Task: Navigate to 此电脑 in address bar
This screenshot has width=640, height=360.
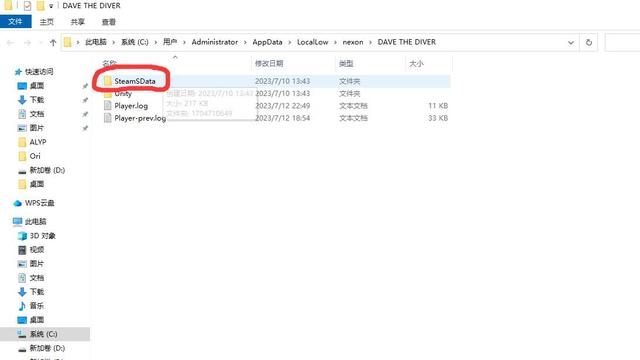Action: tap(96, 42)
